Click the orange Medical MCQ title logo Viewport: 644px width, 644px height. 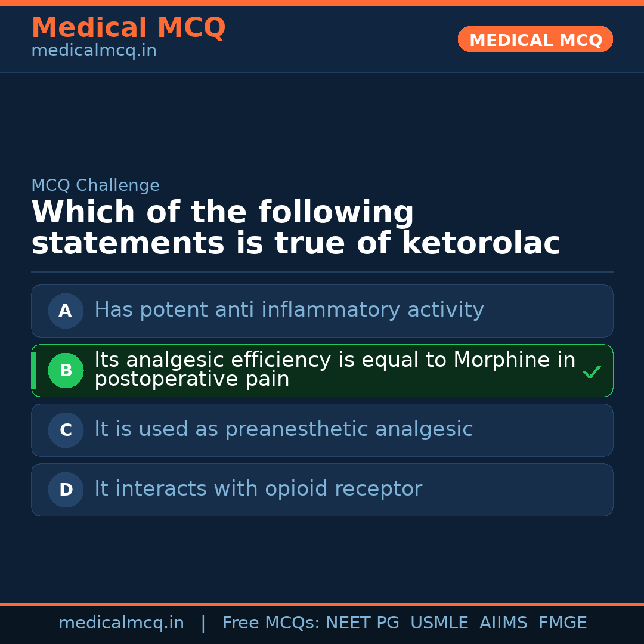pos(128,28)
